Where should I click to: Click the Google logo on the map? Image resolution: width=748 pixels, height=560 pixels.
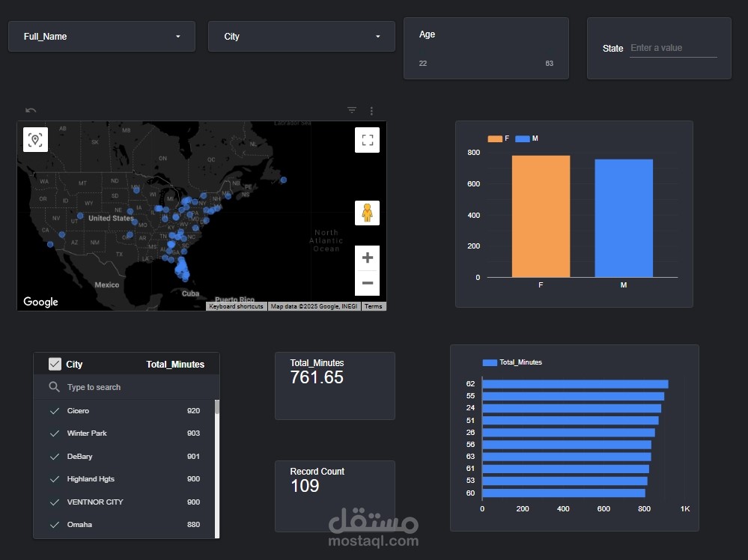pyautogui.click(x=40, y=302)
